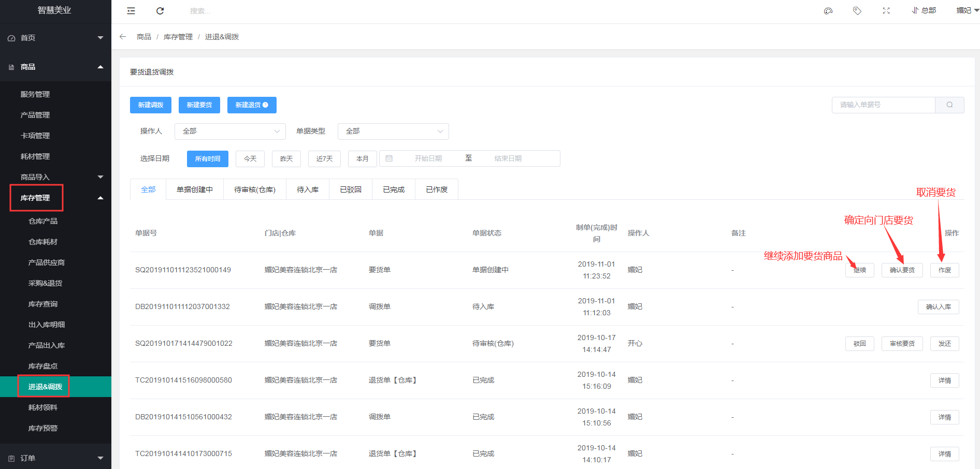Open 详情 for TC20191014141017300​0715
Screen dimensions: 980x469
945,454
